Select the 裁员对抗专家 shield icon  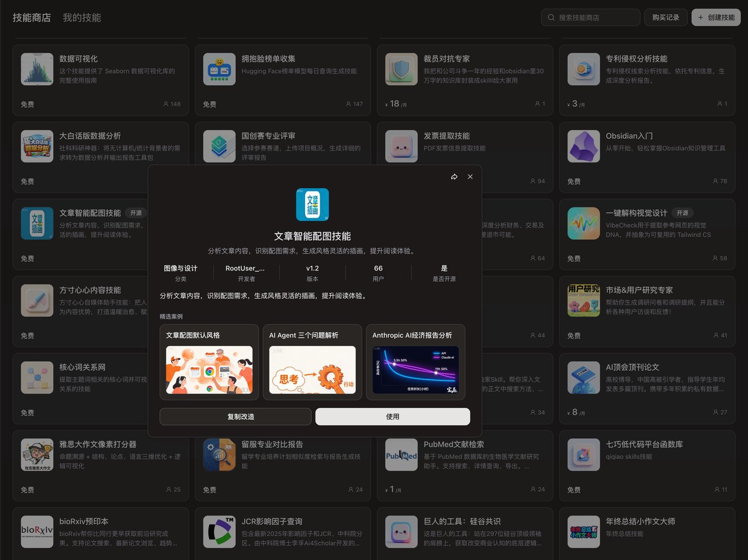(x=401, y=68)
